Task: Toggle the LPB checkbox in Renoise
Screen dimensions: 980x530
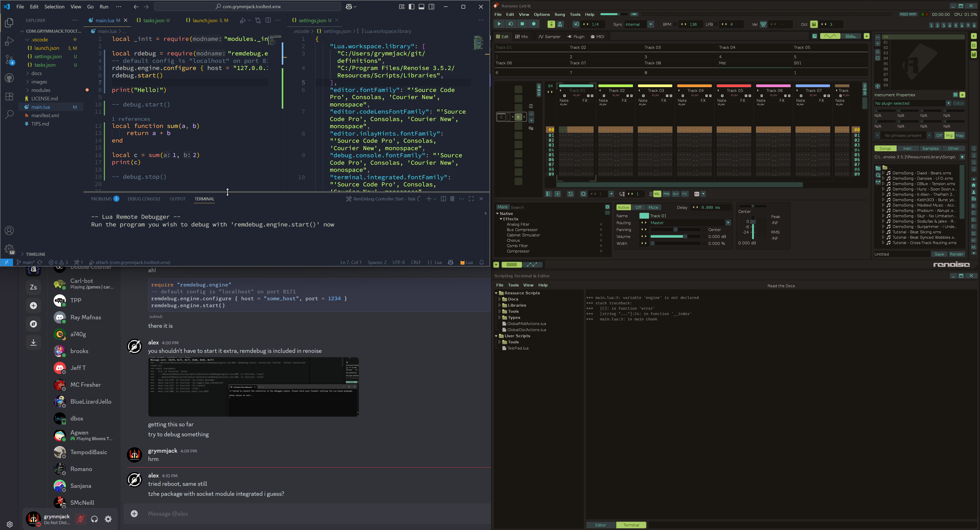Action: tap(716, 24)
